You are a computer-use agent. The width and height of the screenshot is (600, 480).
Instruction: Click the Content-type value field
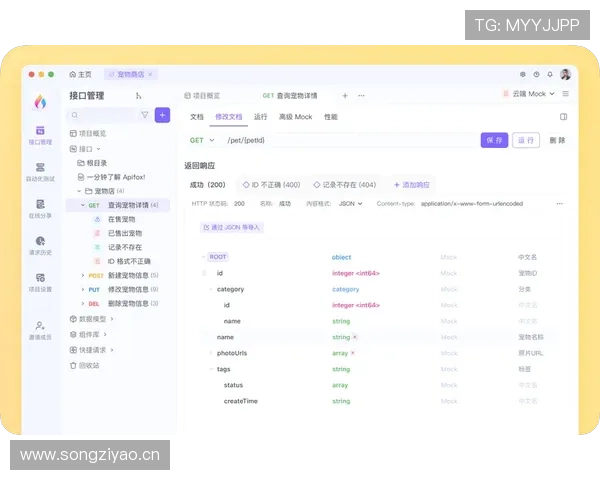click(472, 204)
